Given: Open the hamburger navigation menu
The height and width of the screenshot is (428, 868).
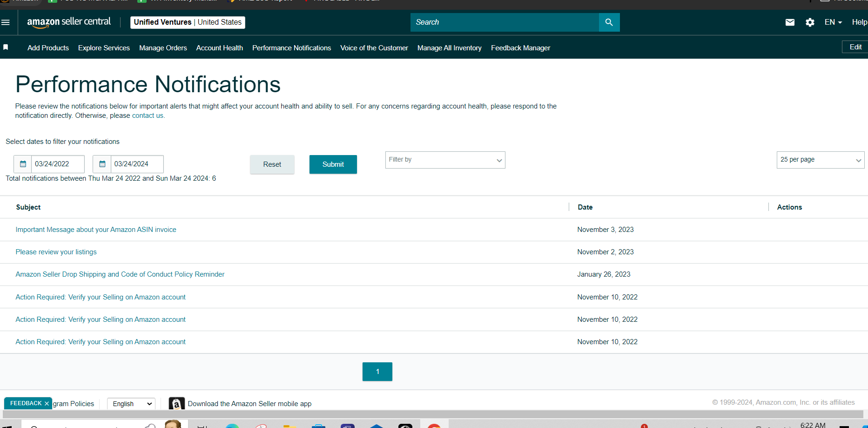Looking at the screenshot, I should point(6,22).
